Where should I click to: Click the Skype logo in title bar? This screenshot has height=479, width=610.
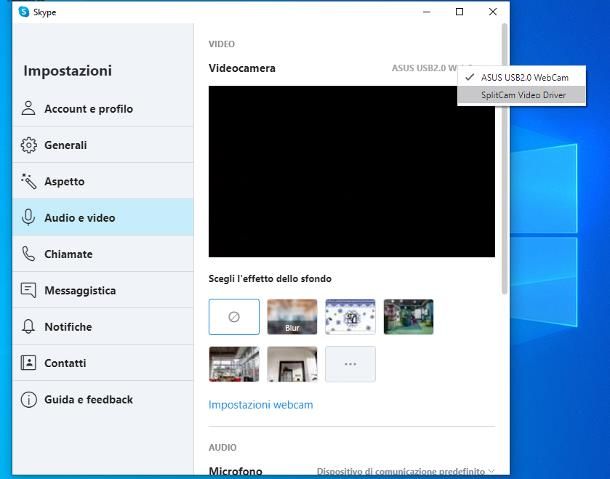point(24,12)
